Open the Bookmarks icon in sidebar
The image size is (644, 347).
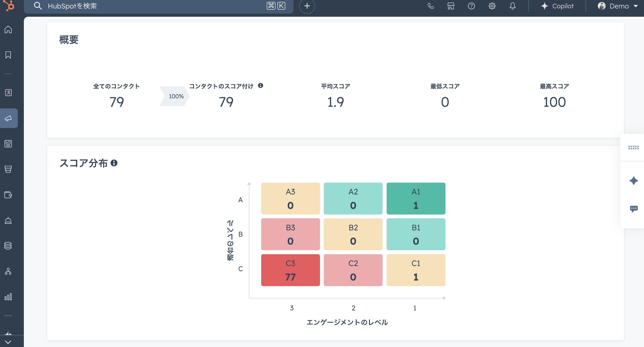(8, 55)
